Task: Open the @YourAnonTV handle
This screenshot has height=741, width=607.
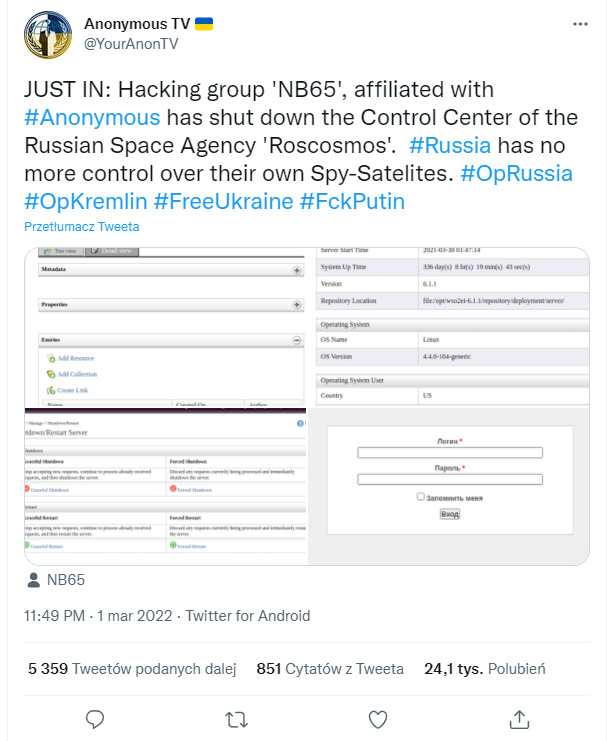Action: (x=133, y=43)
